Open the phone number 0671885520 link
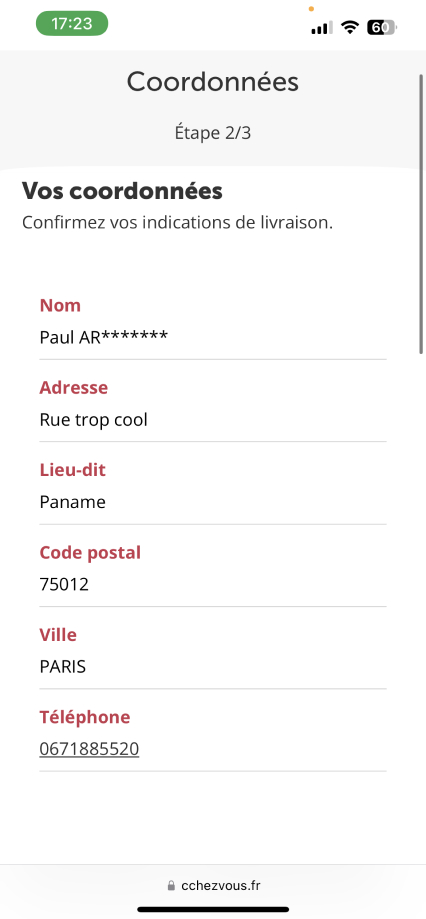 tap(89, 749)
